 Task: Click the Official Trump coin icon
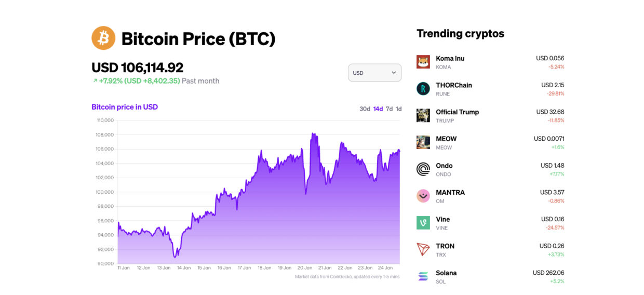pyautogui.click(x=423, y=115)
